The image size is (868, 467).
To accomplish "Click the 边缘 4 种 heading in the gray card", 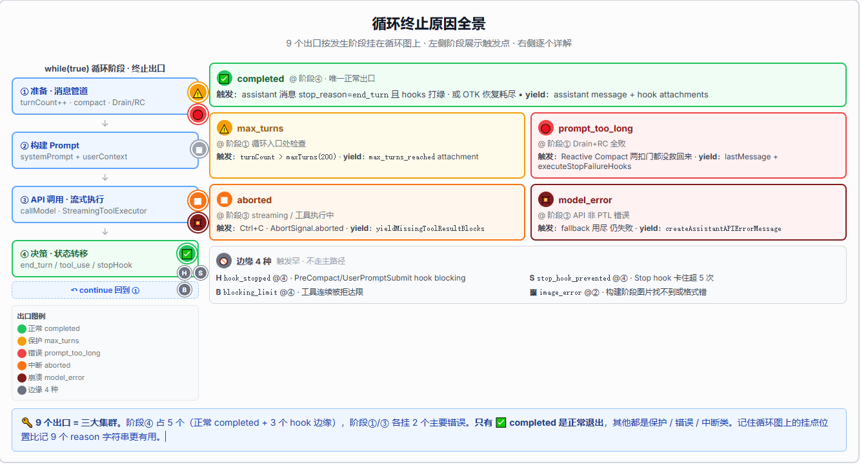I will click(254, 261).
